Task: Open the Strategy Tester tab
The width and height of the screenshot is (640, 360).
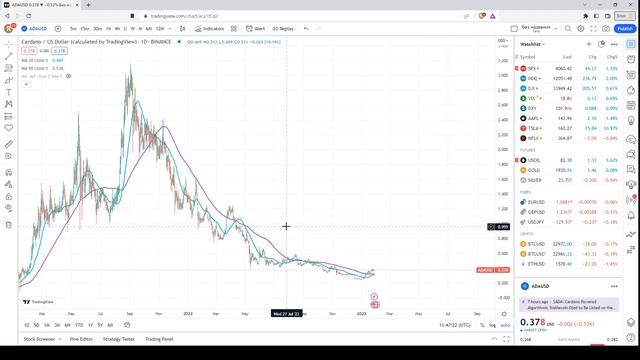Action: (118, 339)
